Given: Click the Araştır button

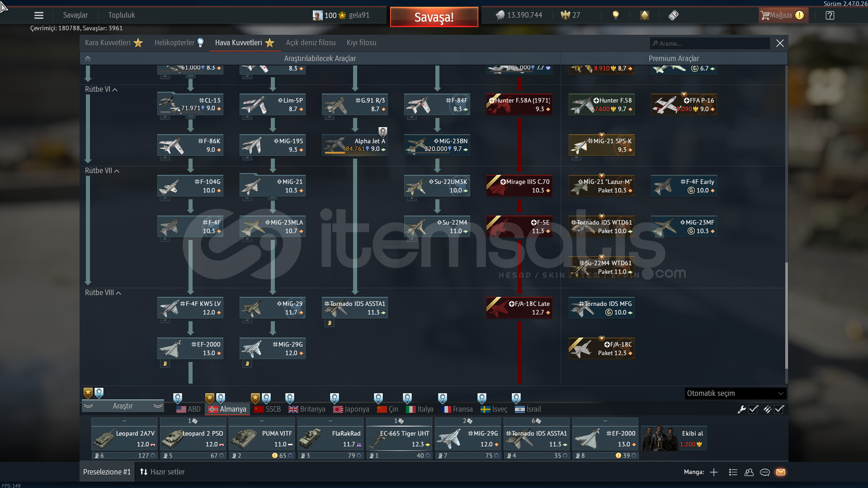Looking at the screenshot, I should tap(123, 406).
